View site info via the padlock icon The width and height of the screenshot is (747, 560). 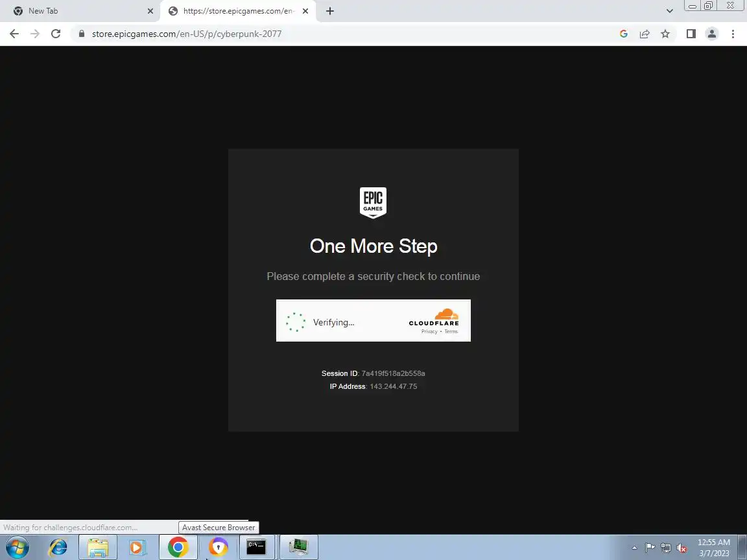click(x=82, y=34)
